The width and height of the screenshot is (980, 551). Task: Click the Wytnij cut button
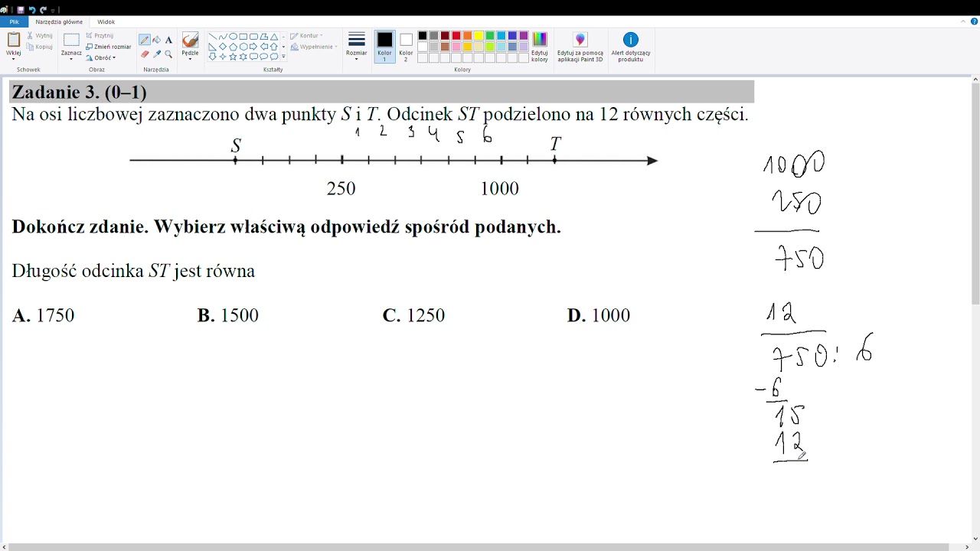[39, 36]
